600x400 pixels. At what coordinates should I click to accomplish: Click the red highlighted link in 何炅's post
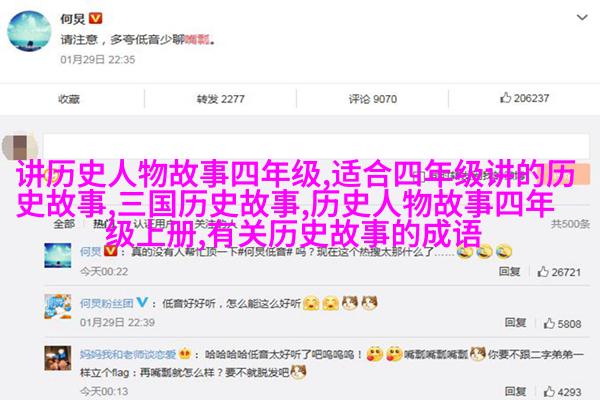(197, 39)
